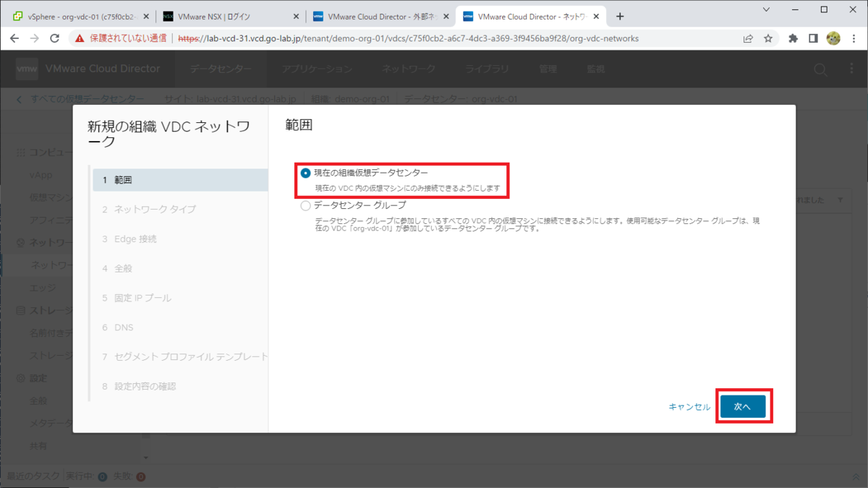Open エッジ in the sidebar
Screen dimensions: 868x488
pos(42,288)
